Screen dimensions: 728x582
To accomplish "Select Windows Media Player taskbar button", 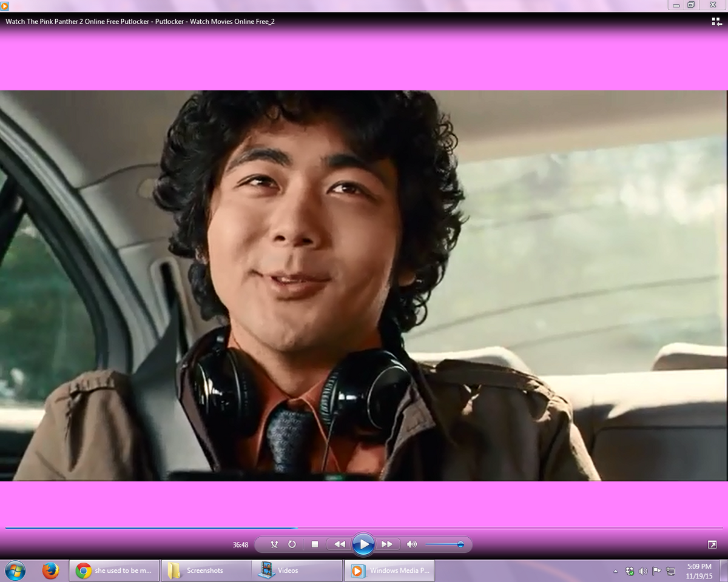I will (x=389, y=570).
